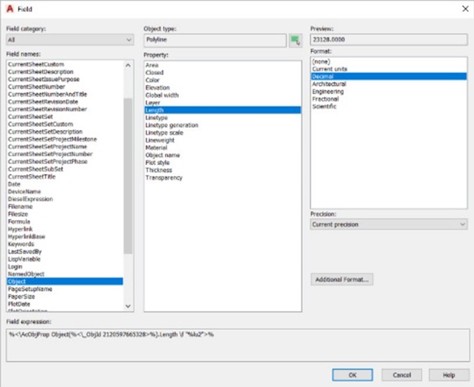Select the Date field name
Image resolution: width=474 pixels, height=387 pixels.
click(x=65, y=184)
